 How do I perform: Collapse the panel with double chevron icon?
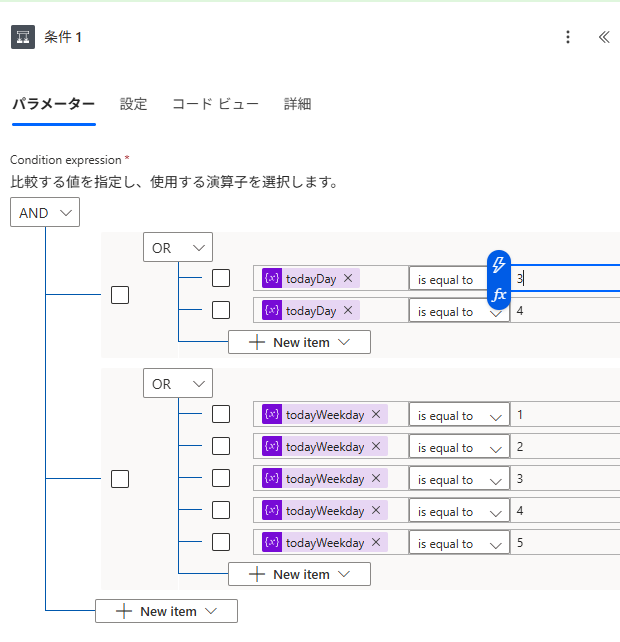tap(604, 37)
